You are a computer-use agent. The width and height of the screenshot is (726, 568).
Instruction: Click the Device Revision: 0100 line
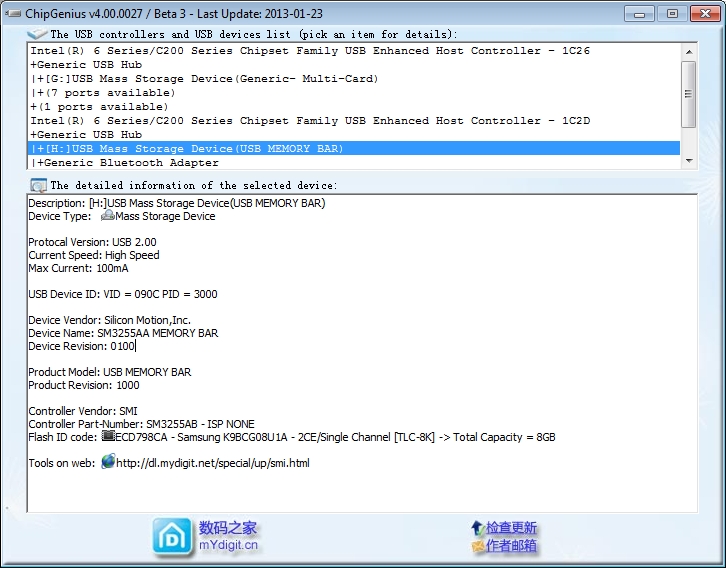[x=81, y=346]
